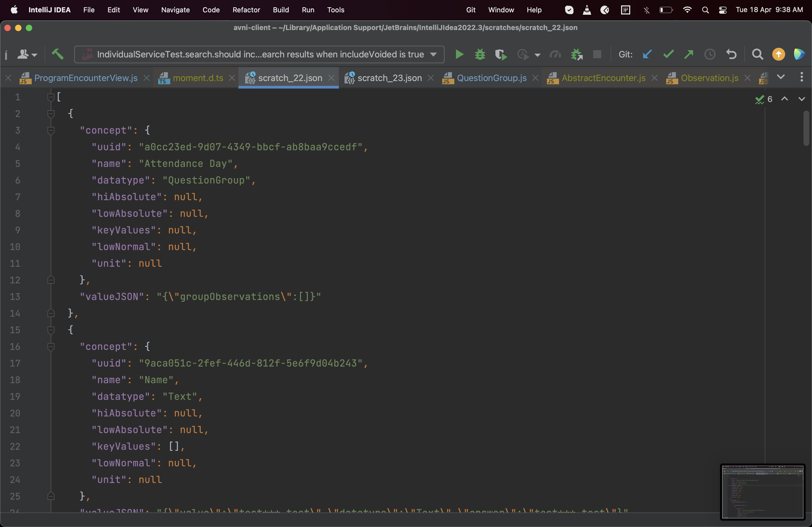Expand the profiler options arrow
812x527 pixels.
coord(537,55)
